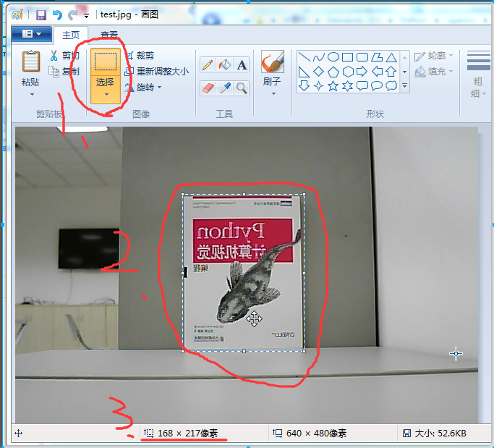Open the 轮廓 outline dropdown
The height and width of the screenshot is (448, 494).
coord(433,56)
